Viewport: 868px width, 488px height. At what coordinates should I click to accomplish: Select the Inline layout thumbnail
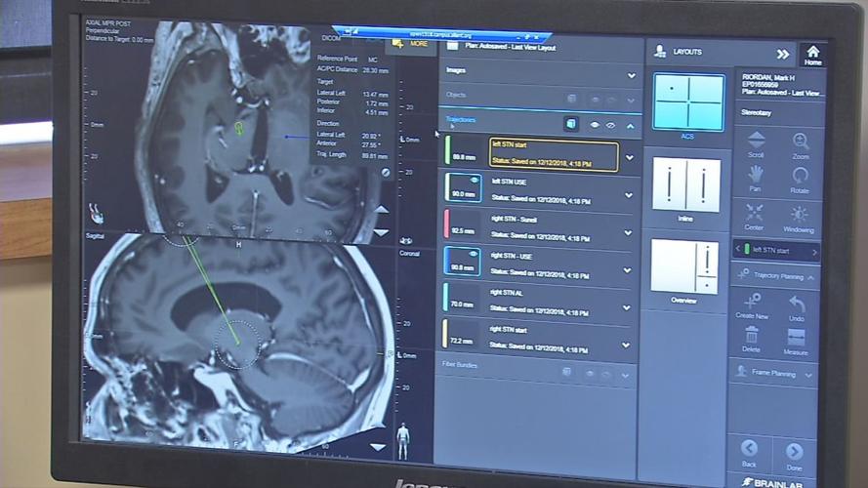(x=686, y=184)
